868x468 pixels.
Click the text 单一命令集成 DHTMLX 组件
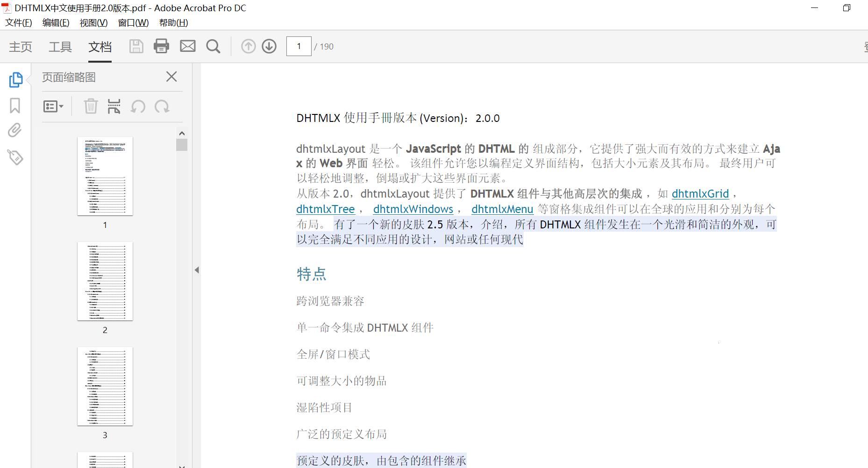(365, 328)
